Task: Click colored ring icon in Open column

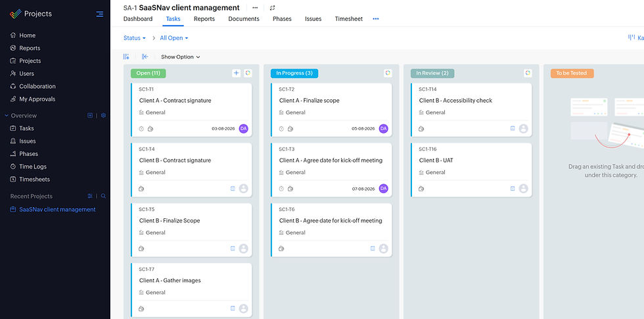Action: tap(248, 73)
